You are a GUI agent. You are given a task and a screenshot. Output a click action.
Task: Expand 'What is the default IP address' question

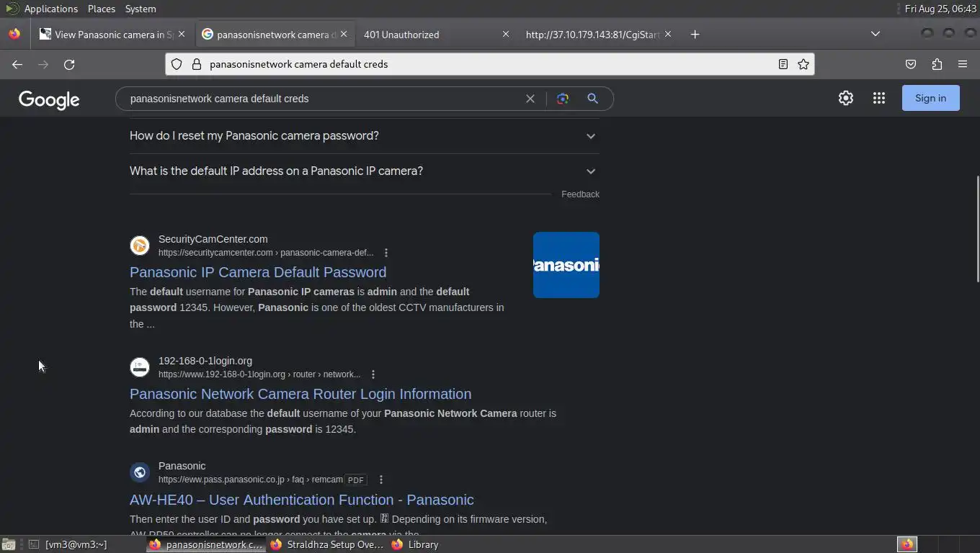(x=365, y=171)
